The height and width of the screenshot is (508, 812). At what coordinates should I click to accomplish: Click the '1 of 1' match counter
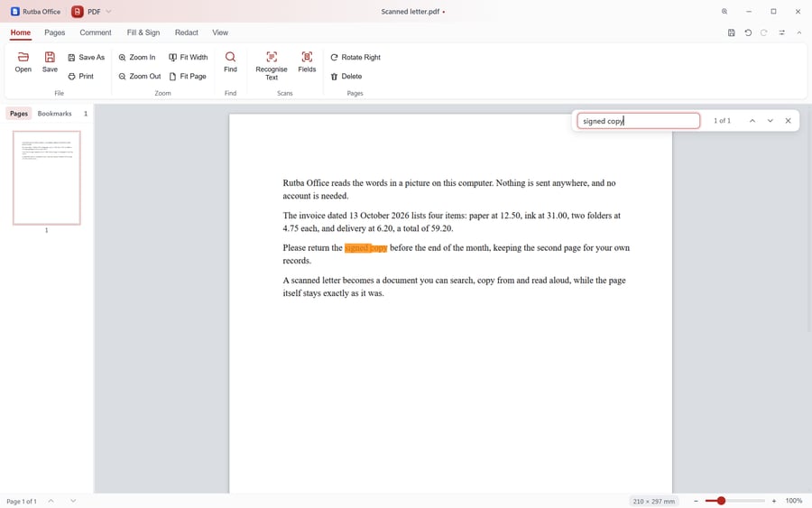pos(722,121)
